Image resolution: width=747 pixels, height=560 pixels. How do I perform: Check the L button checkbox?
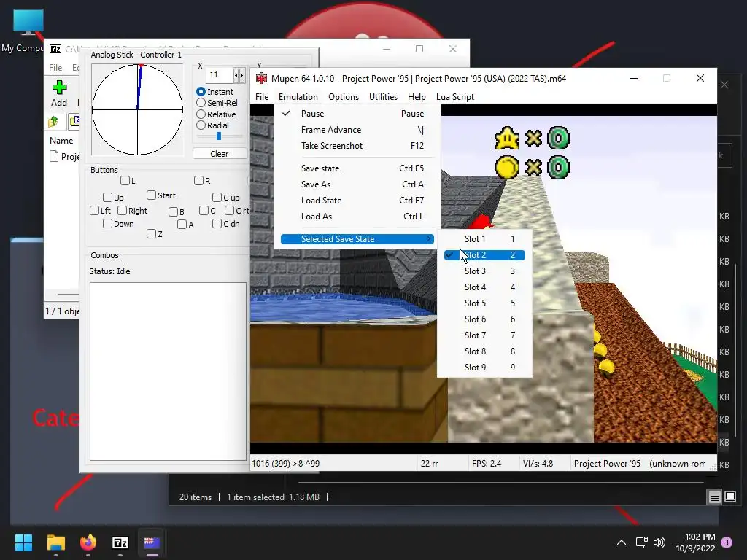click(x=125, y=181)
